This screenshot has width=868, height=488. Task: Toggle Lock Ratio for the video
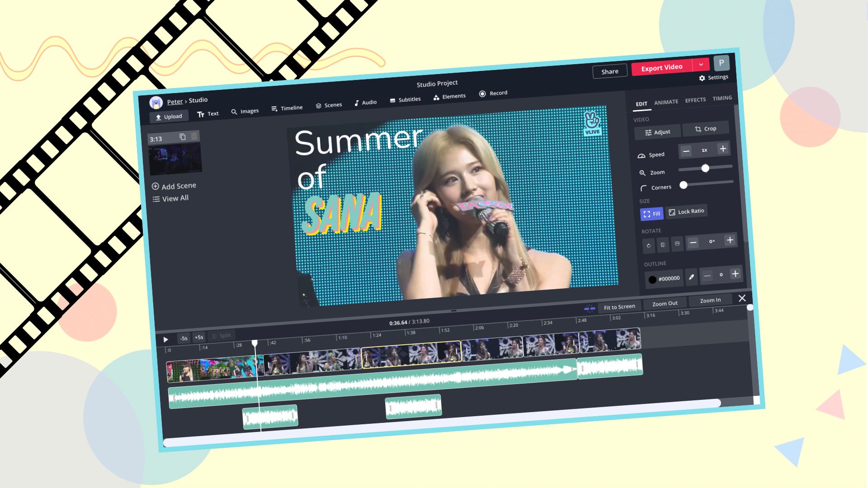pos(686,211)
